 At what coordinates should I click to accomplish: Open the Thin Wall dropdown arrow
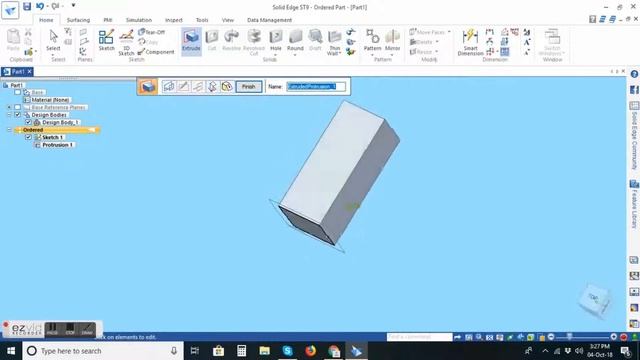(340, 53)
